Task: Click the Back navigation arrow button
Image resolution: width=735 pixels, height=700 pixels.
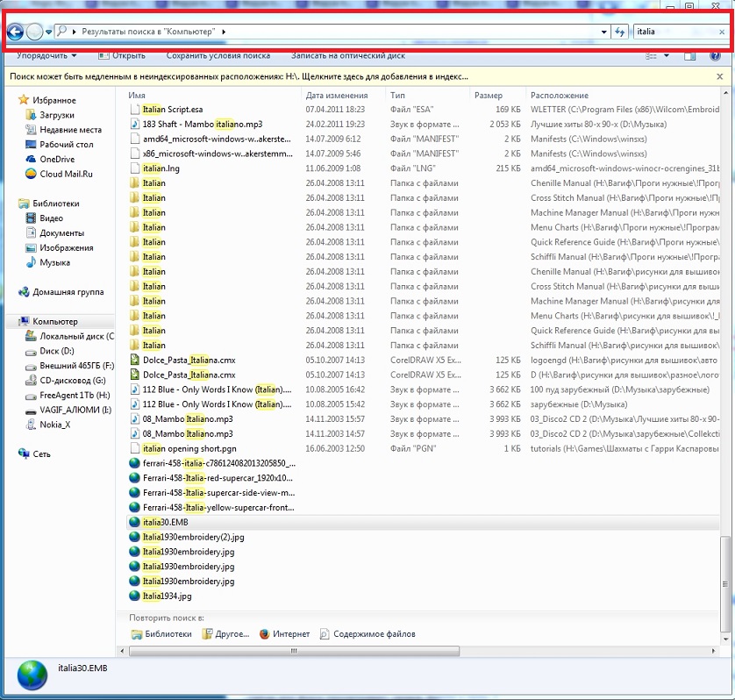Action: tap(15, 32)
